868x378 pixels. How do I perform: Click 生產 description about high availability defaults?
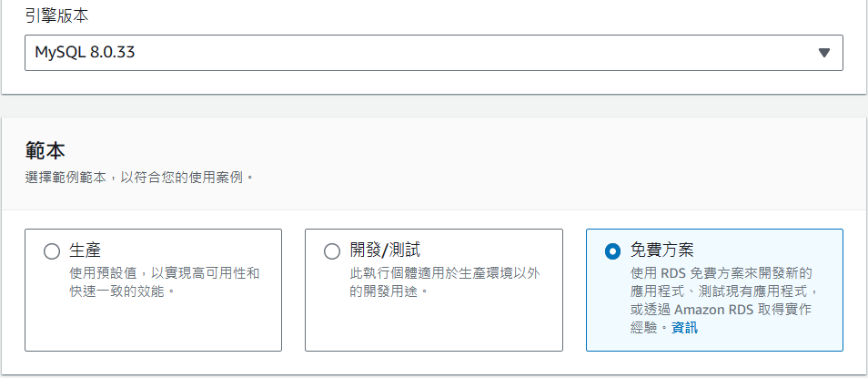(x=165, y=282)
